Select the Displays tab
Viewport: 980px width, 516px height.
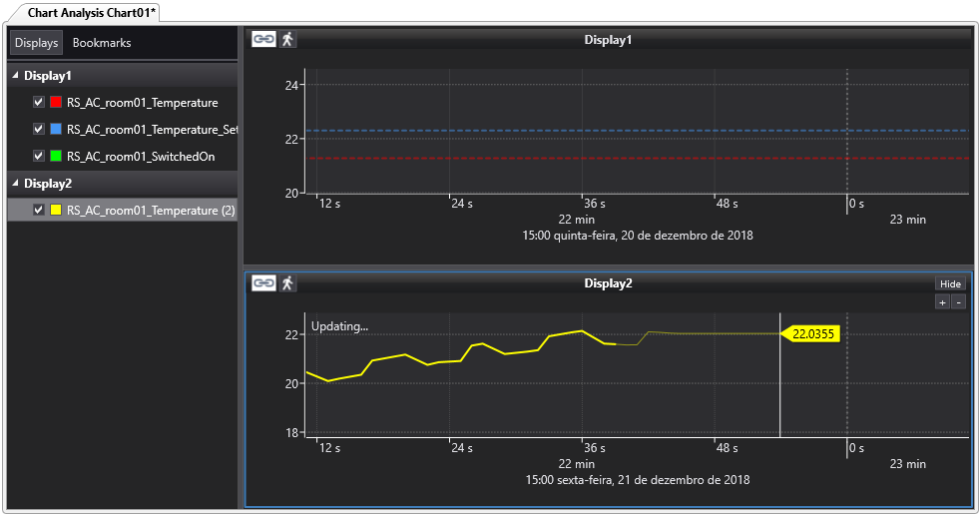(x=36, y=43)
